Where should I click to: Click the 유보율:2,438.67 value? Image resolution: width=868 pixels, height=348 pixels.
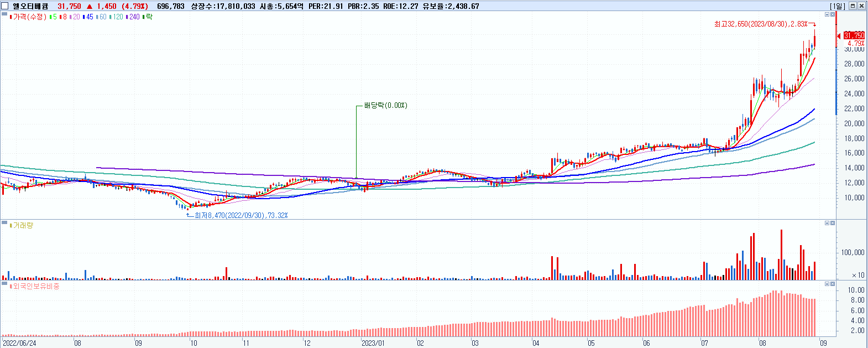click(x=451, y=6)
